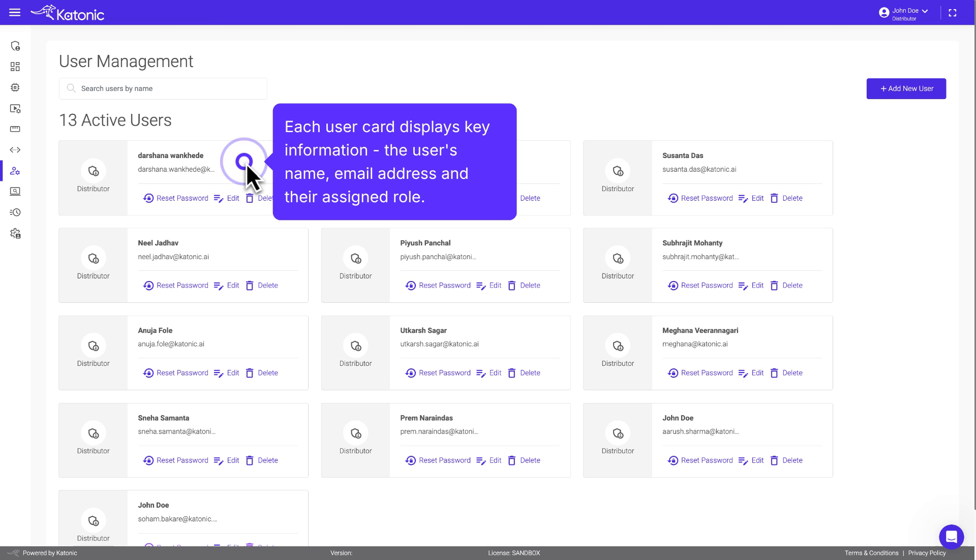
Task: Click the Katonic logo in the top bar
Action: click(x=68, y=12)
